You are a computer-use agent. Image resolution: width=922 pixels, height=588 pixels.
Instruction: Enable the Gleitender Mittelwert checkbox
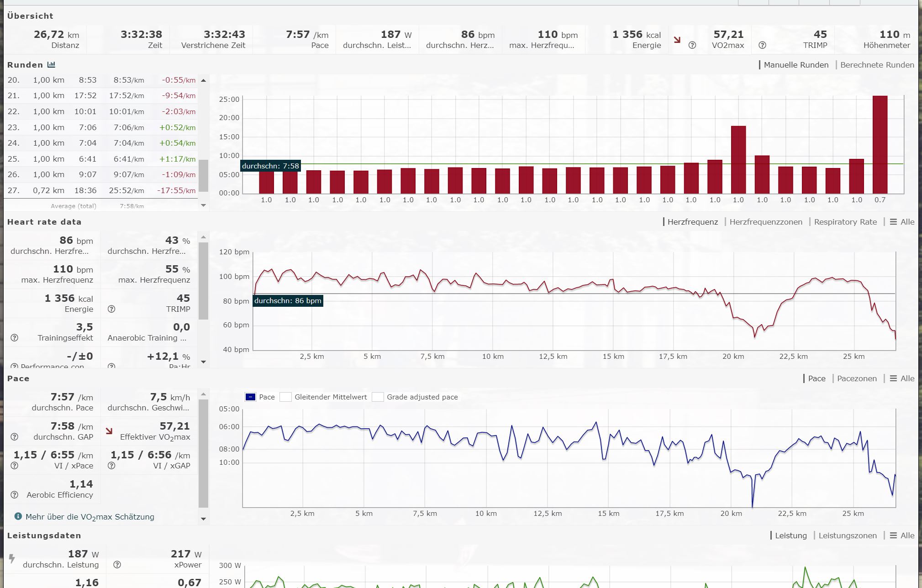point(286,397)
